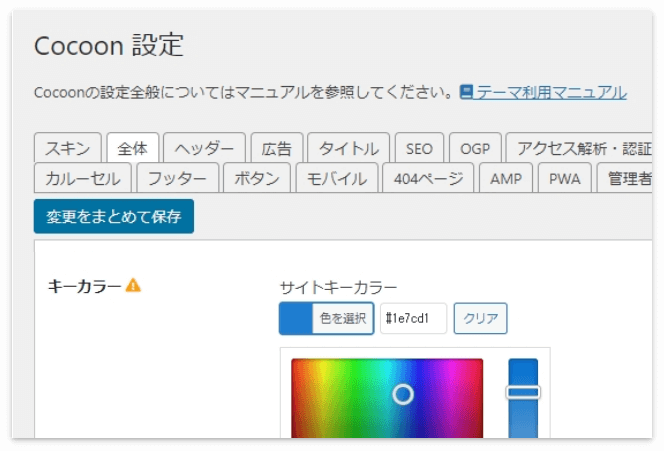Go to the タイトル tab

pos(349,148)
